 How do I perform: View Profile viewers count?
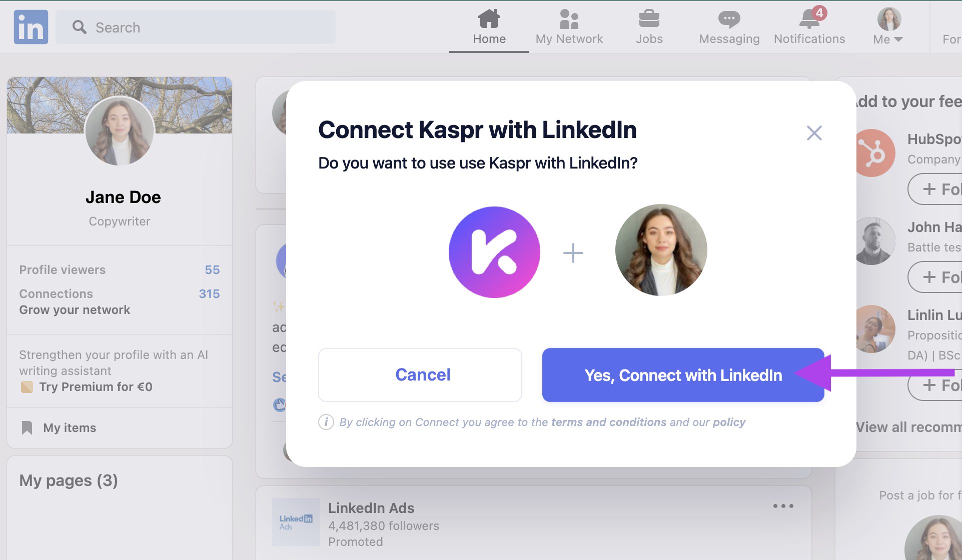click(x=120, y=270)
